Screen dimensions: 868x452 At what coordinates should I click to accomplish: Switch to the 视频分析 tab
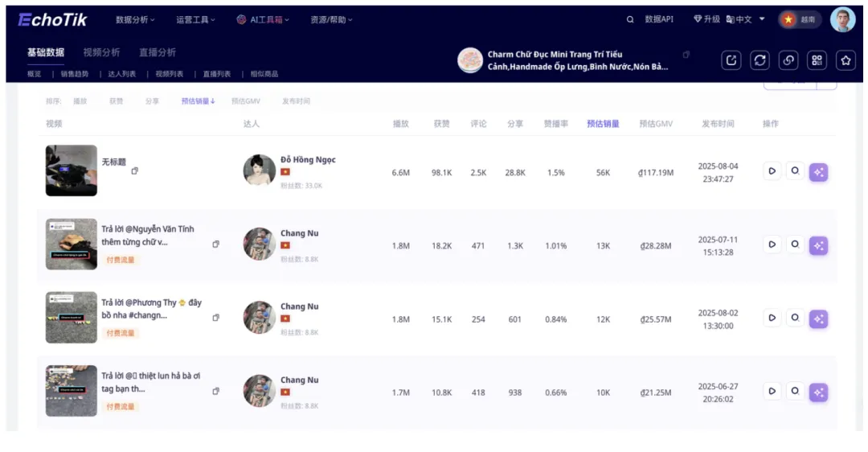(x=101, y=52)
